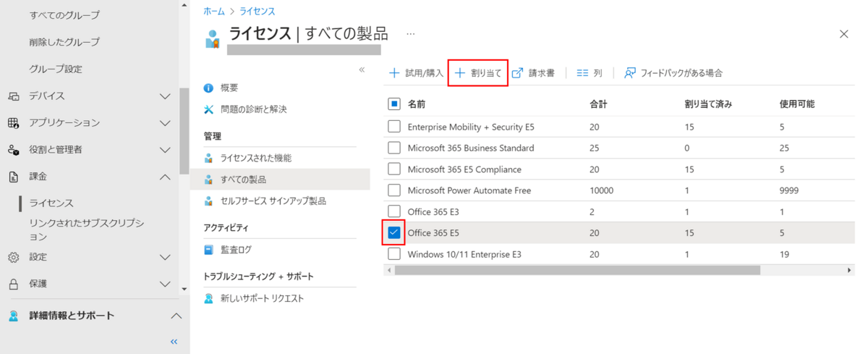Click ホーム breadcrumb link

tap(213, 12)
